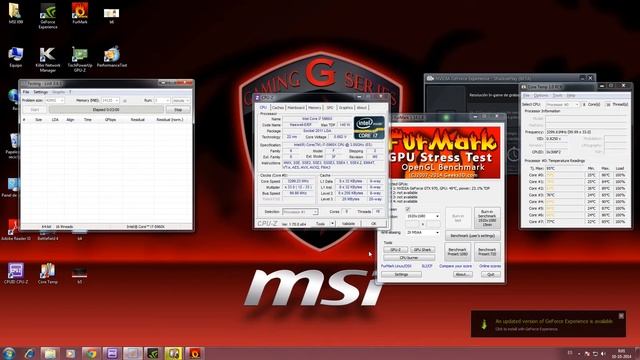Screen dimensions: 640x360
Task: Click the Validate button in CPU-Z
Action: [x=348, y=223]
